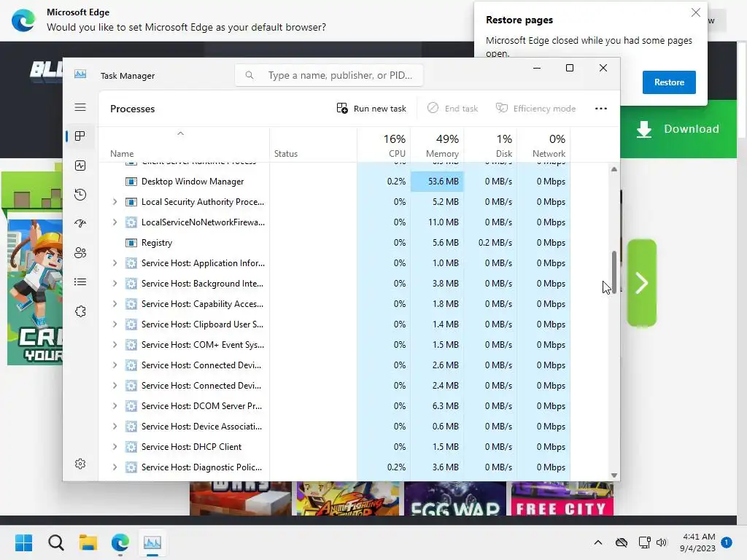Select Desktop Window Manager process
The width and height of the screenshot is (747, 560).
334,182
